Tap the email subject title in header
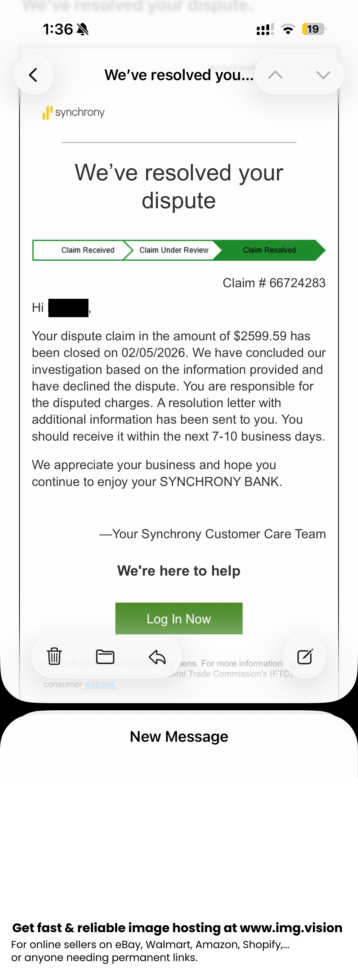The width and height of the screenshot is (358, 980). (x=179, y=75)
